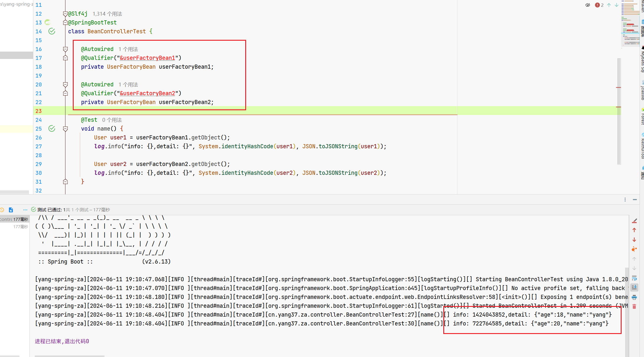The height and width of the screenshot is (357, 644).
Task: Click the Spring bean gutter icon on line 13
Action: pyautogui.click(x=47, y=22)
